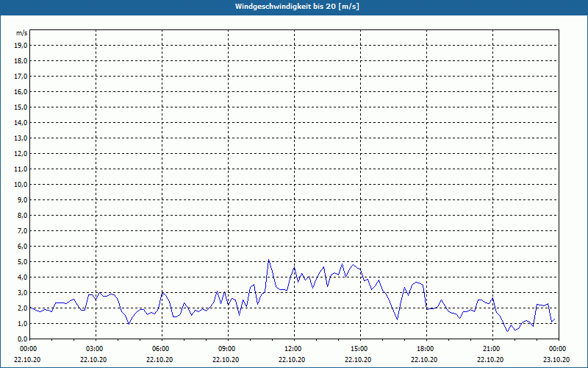
Task: Click the 06:00 time axis label
Action: click(x=162, y=349)
